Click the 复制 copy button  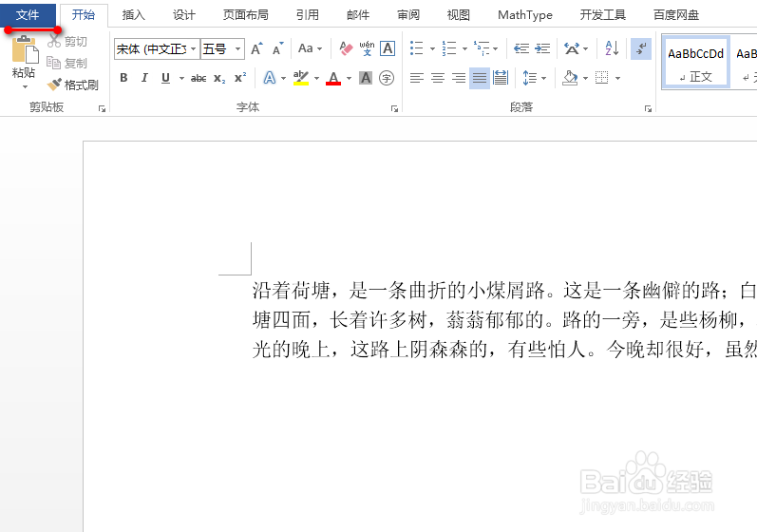coord(67,63)
